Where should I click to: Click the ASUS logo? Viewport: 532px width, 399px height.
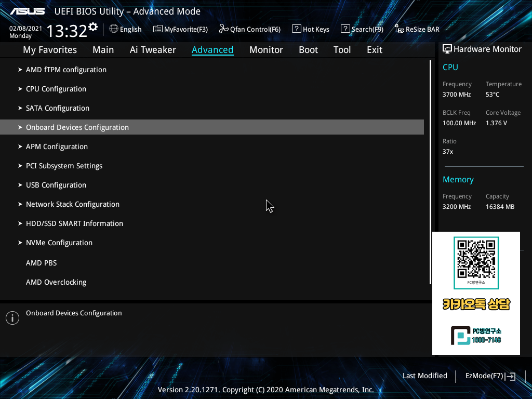coord(27,11)
